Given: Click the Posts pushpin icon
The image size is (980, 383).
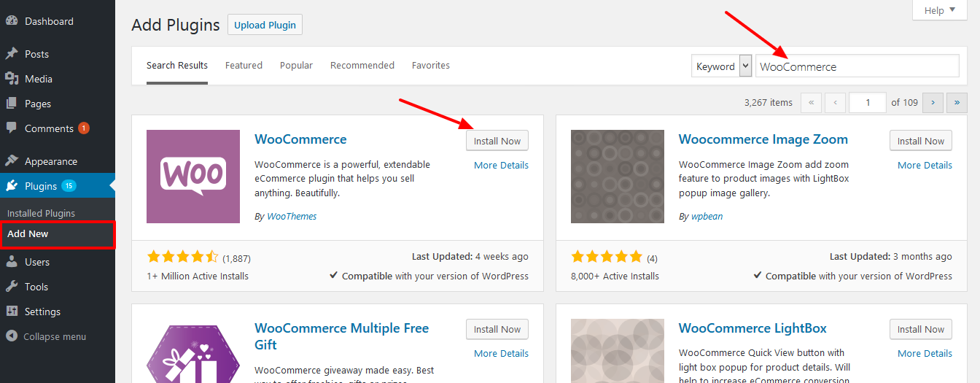Looking at the screenshot, I should click(12, 54).
